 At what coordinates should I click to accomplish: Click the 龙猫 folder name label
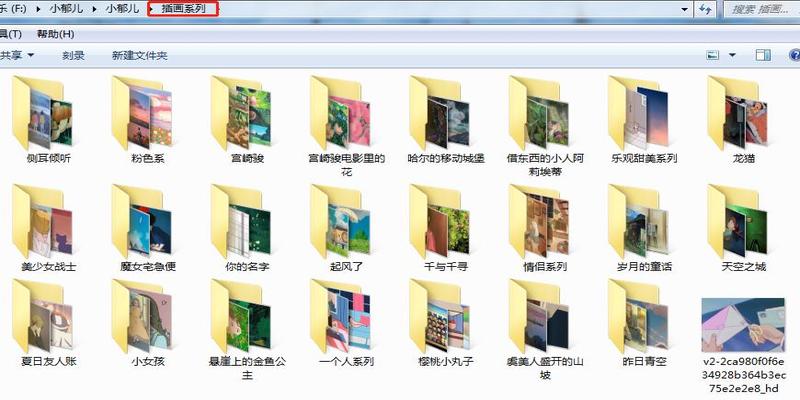point(743,159)
